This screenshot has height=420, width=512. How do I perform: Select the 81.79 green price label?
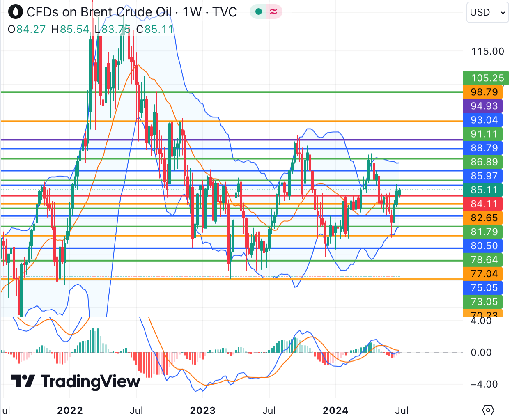tap(483, 232)
